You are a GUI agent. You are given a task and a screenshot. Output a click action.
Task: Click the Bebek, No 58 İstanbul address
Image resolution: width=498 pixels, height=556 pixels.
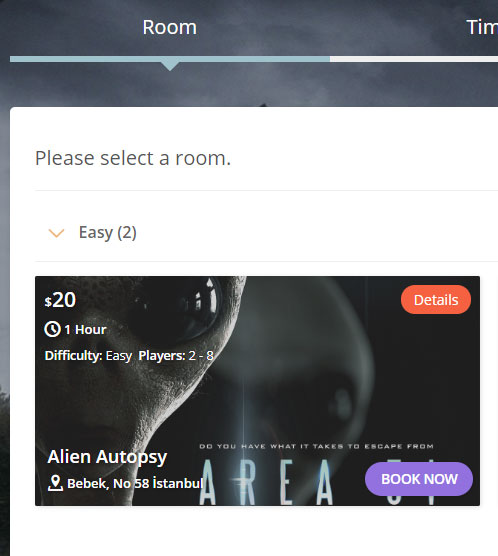pyautogui.click(x=135, y=483)
